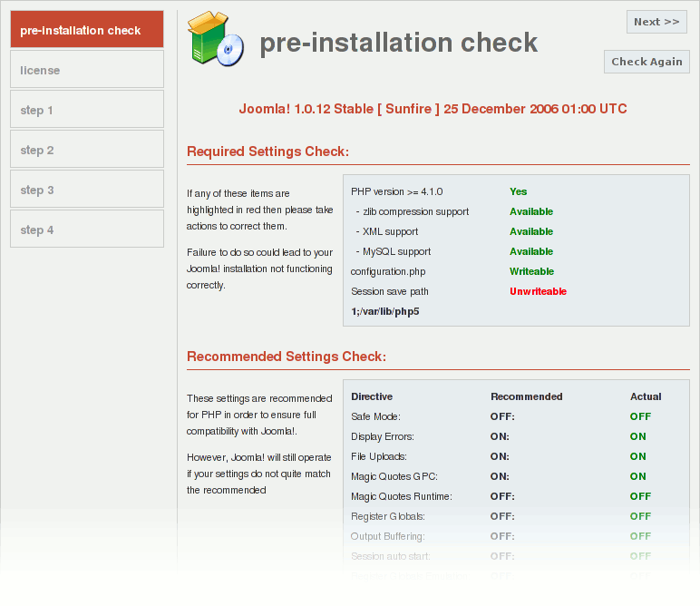
Task: Go to step 2 in sidebar
Action: click(x=87, y=149)
